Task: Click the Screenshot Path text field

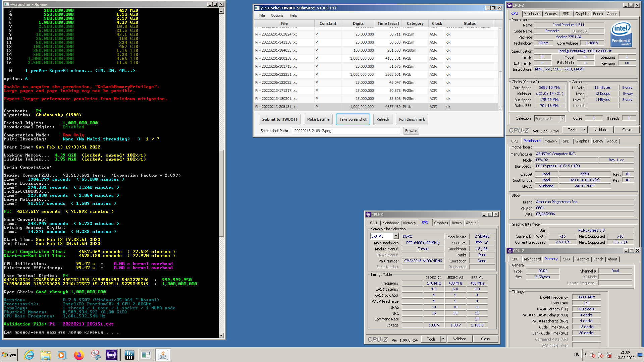Action: [x=345, y=131]
